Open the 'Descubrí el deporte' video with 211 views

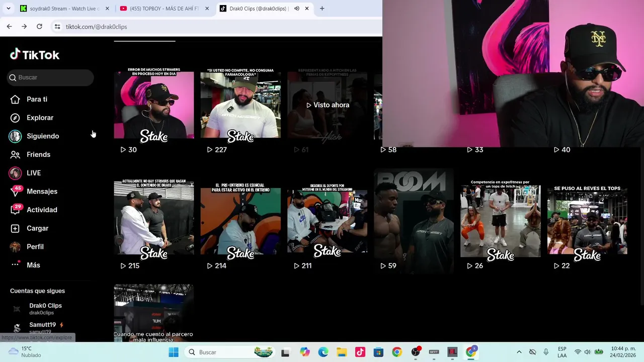pos(328,220)
